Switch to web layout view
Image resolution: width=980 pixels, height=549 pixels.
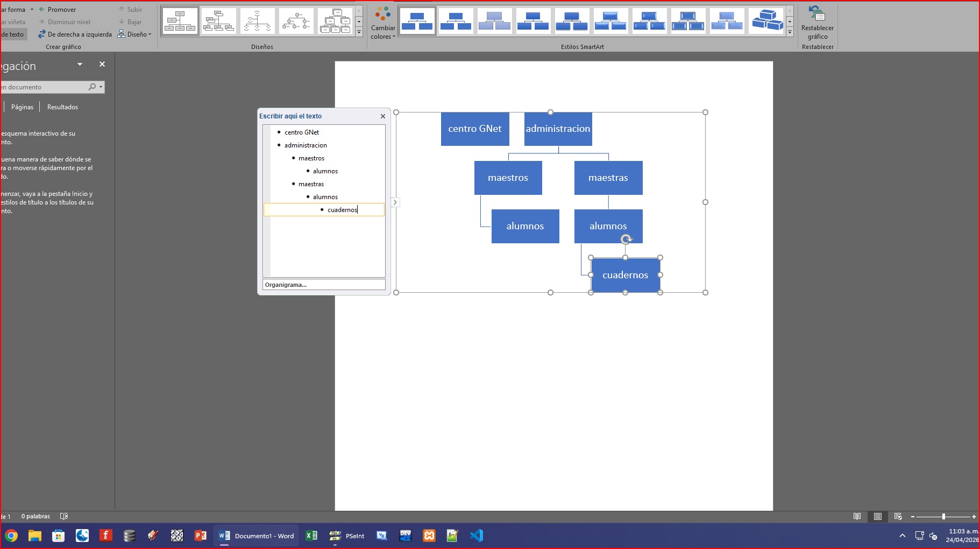click(898, 517)
